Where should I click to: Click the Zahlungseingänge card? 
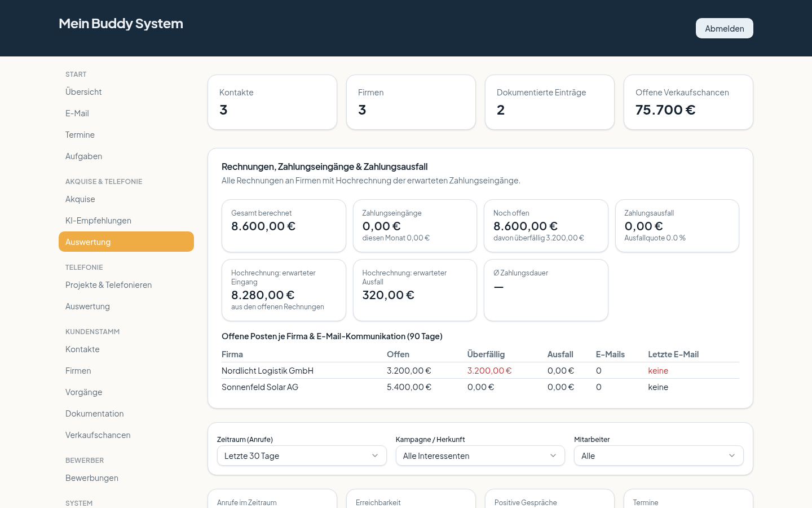coord(415,226)
